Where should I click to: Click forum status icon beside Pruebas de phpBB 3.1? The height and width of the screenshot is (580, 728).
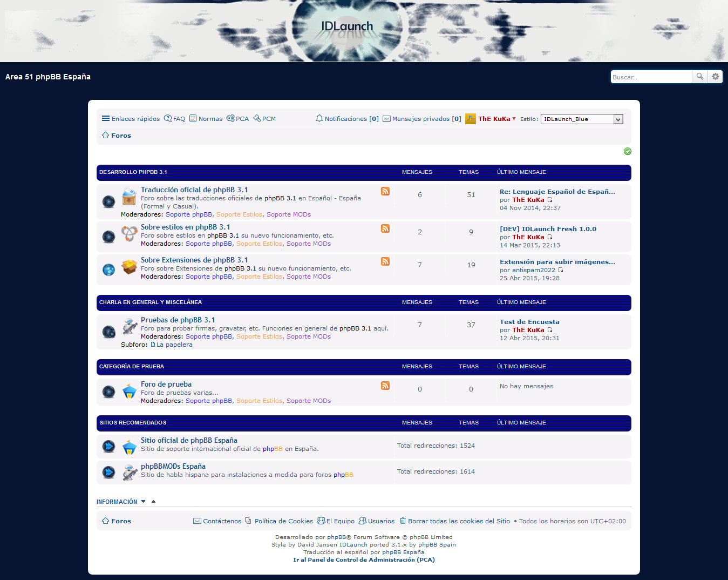pyautogui.click(x=108, y=332)
